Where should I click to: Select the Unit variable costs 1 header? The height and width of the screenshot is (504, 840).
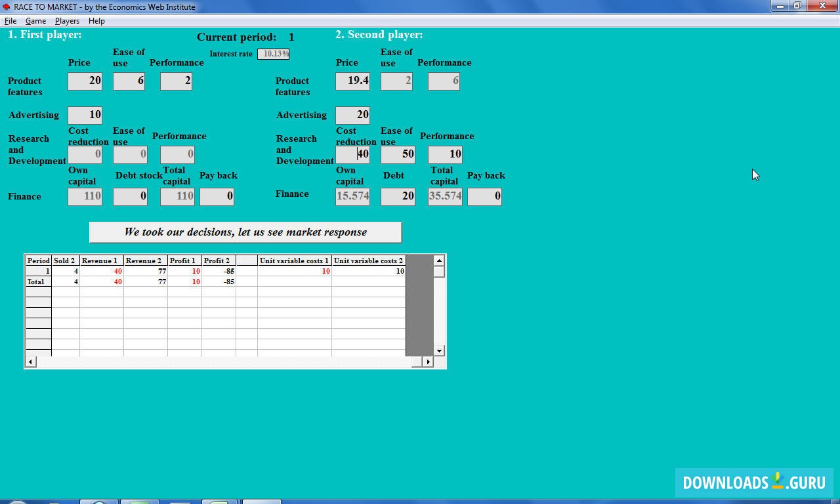pyautogui.click(x=295, y=261)
